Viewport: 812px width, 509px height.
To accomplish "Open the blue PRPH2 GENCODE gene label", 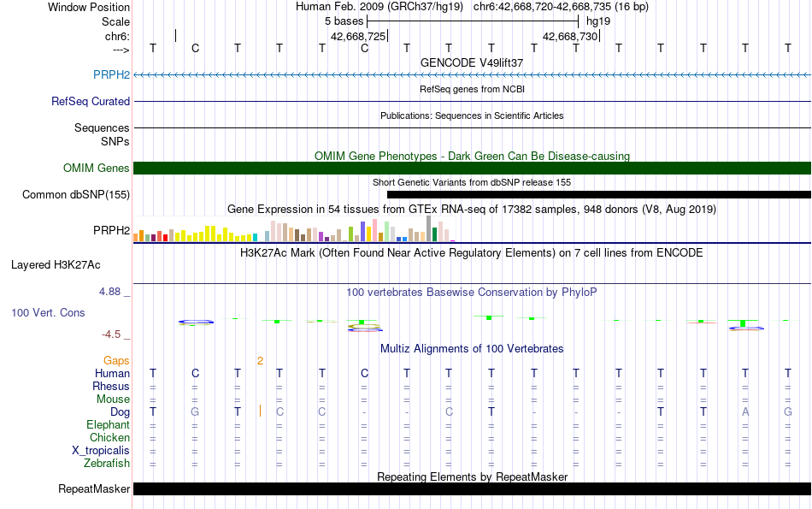I will [x=111, y=74].
